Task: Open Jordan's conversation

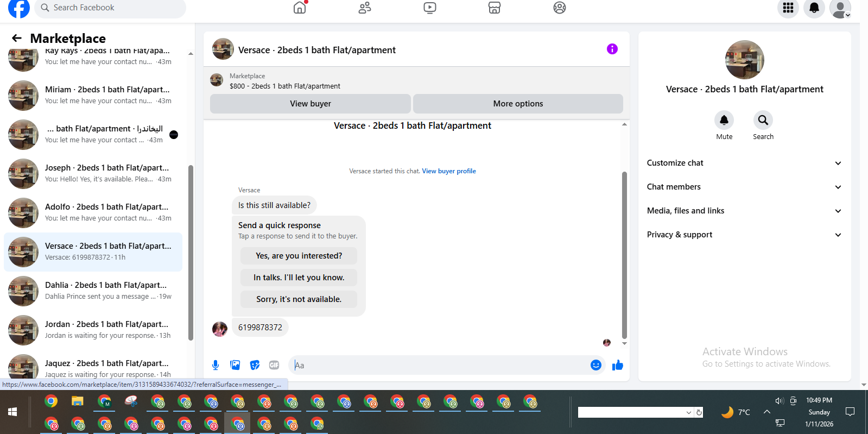Action: 93,330
